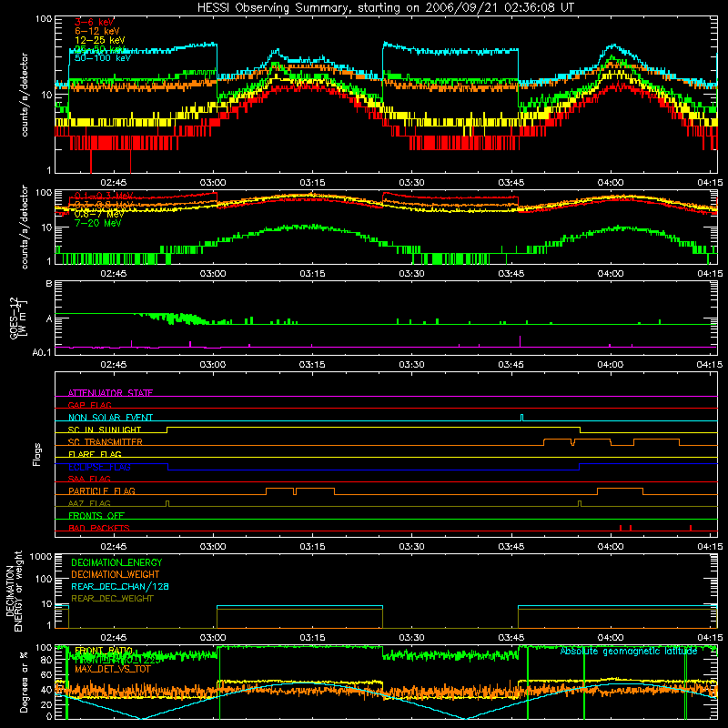This screenshot has height=728, width=728.
Task: Select the 50-100 keV legend label
Action: point(103,58)
